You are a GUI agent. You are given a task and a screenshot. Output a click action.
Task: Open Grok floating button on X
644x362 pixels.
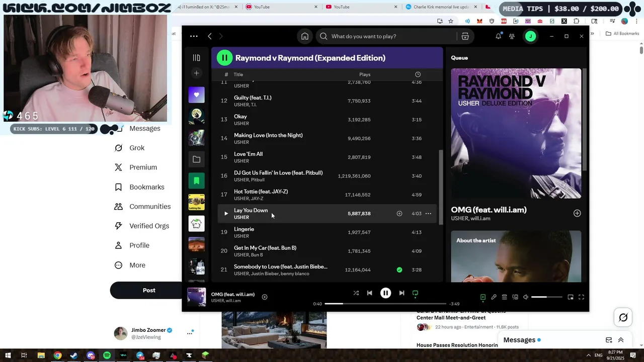623,317
